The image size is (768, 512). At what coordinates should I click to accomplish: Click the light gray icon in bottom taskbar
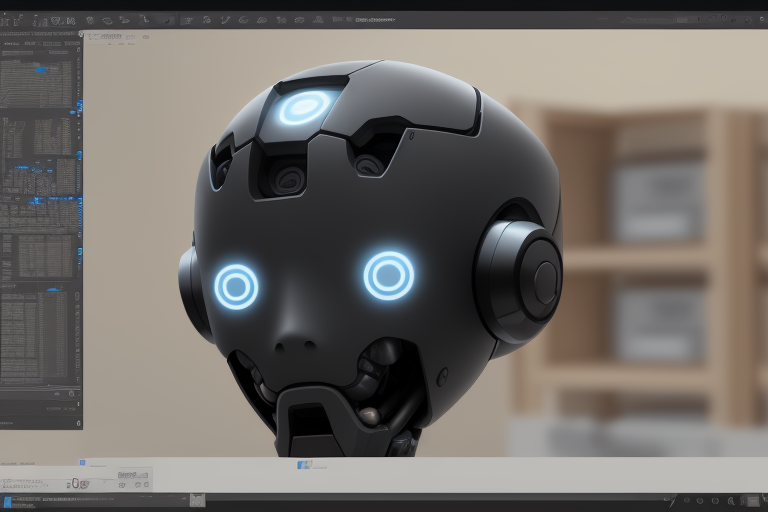[197, 499]
